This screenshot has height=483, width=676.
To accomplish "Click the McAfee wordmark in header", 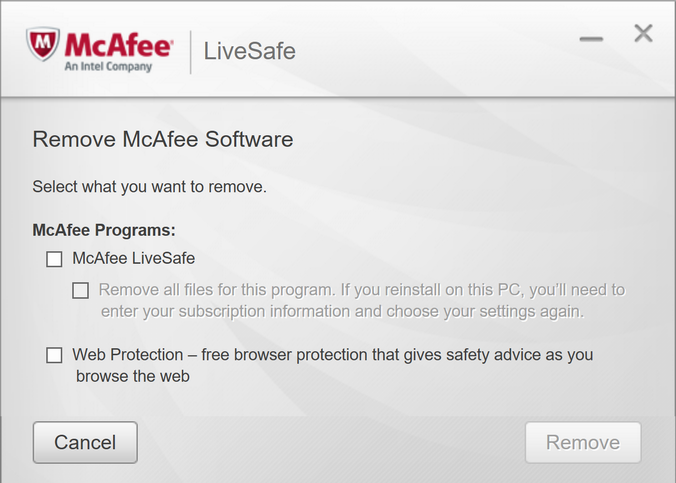I will click(119, 44).
